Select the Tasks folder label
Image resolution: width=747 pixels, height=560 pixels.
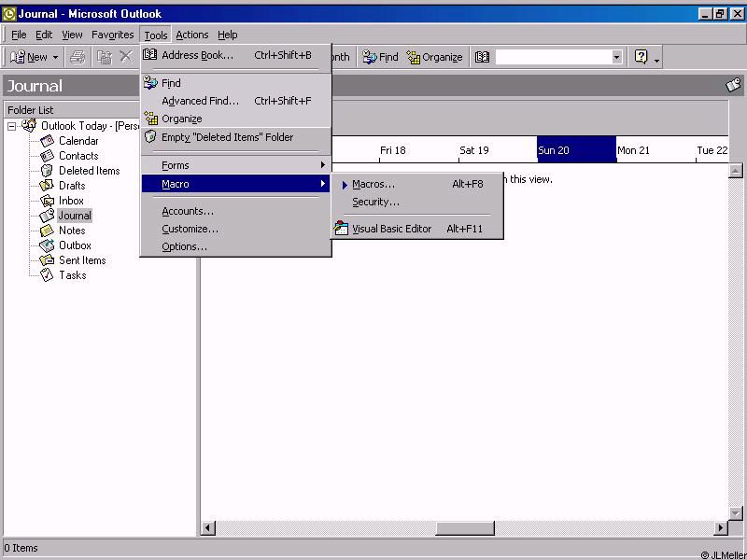click(x=73, y=275)
